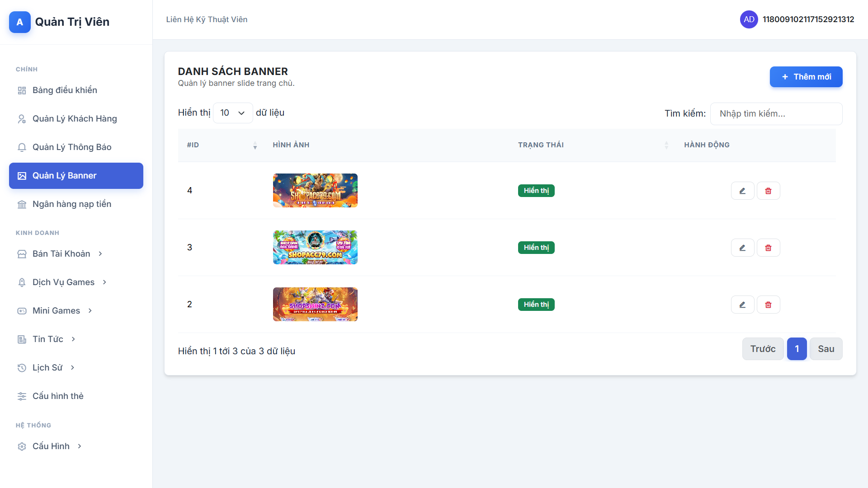The image size is (868, 488).
Task: Click the Tìm kiếm search input field
Action: pyautogui.click(x=776, y=114)
